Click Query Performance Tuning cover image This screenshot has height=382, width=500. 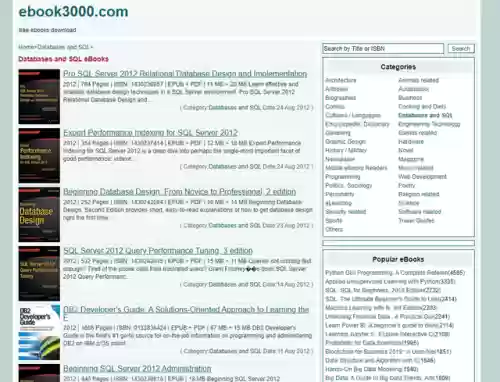point(39,274)
